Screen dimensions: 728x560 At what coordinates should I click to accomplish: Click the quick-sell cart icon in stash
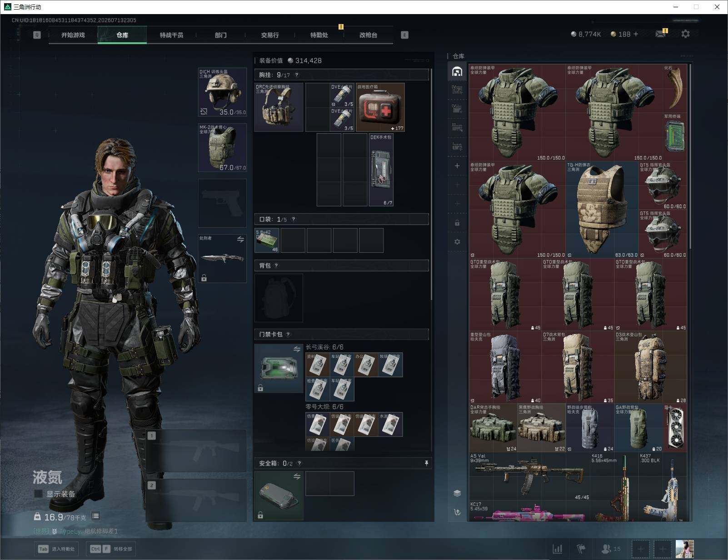457,512
